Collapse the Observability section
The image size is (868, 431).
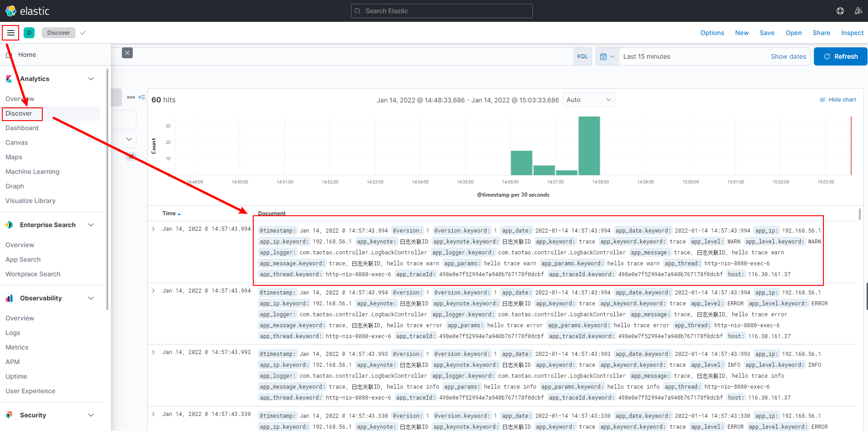[91, 298]
